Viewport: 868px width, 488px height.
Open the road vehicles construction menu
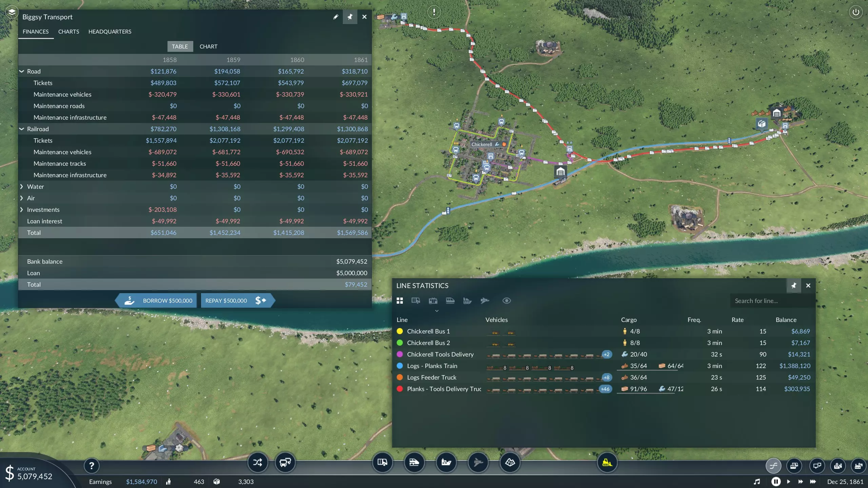[382, 463]
